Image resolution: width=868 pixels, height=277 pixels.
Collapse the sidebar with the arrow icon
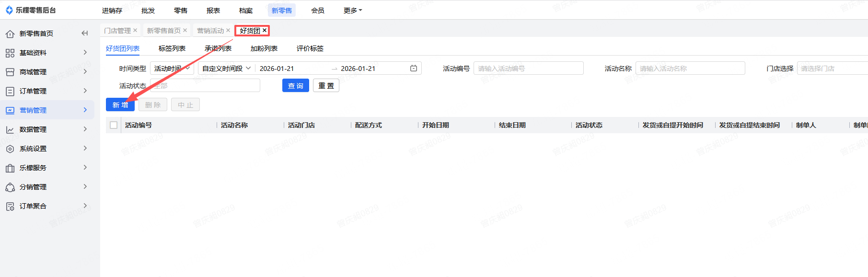pyautogui.click(x=85, y=33)
